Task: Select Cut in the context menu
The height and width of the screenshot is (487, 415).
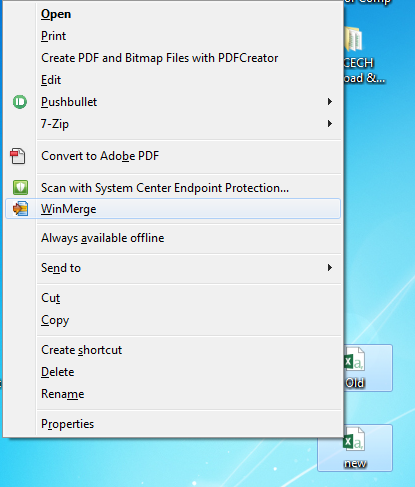Action: click(x=51, y=298)
